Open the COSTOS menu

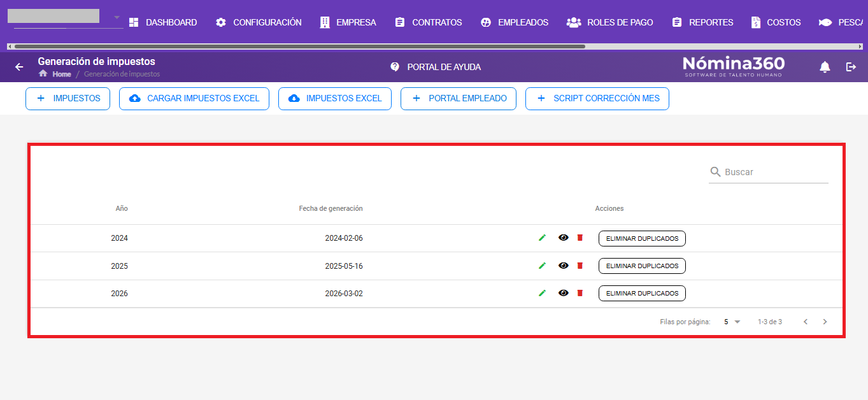pyautogui.click(x=776, y=22)
